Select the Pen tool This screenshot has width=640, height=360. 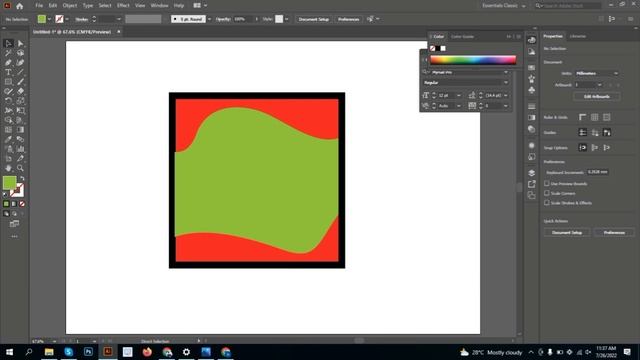point(8,63)
